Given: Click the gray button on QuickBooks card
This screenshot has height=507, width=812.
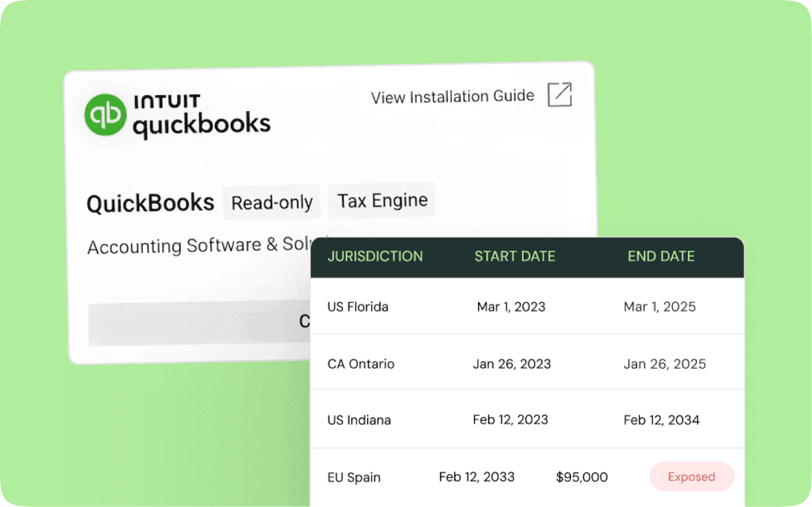Looking at the screenshot, I should pyautogui.click(x=199, y=323).
